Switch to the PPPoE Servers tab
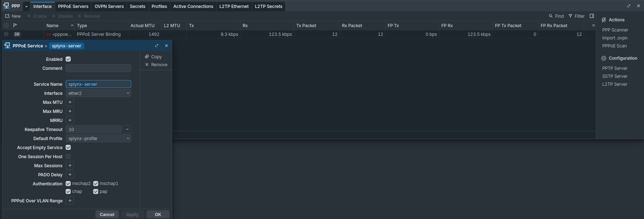Screen dimensions: 644x219 73,7
